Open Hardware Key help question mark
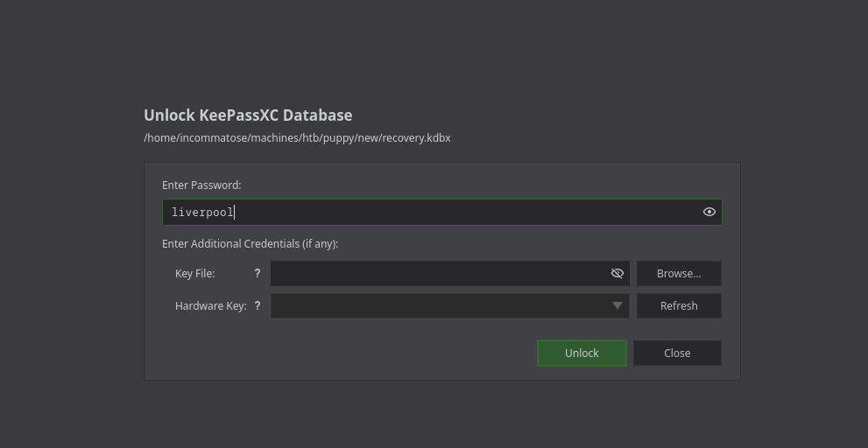The image size is (868, 448). tap(257, 306)
